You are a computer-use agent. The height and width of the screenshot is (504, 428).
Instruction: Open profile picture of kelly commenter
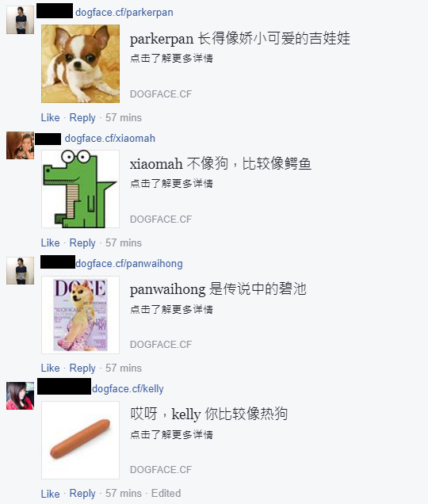(21, 395)
